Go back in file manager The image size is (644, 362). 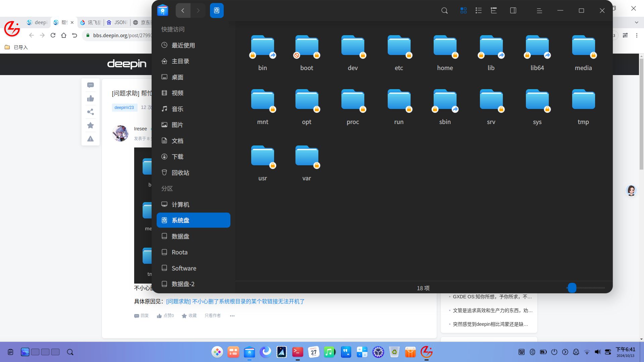point(183,11)
